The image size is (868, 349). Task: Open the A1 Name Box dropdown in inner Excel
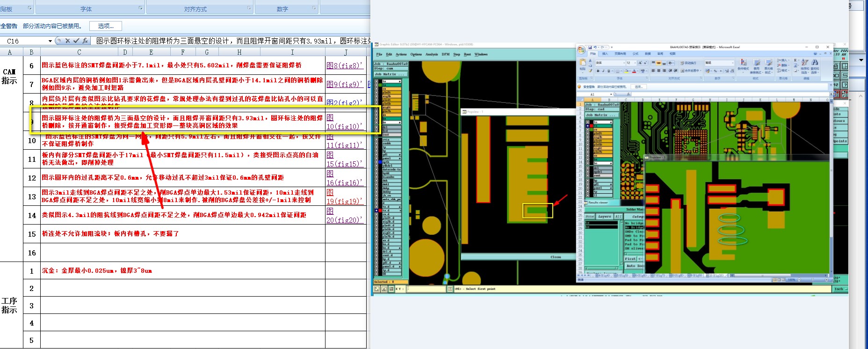tap(611, 94)
